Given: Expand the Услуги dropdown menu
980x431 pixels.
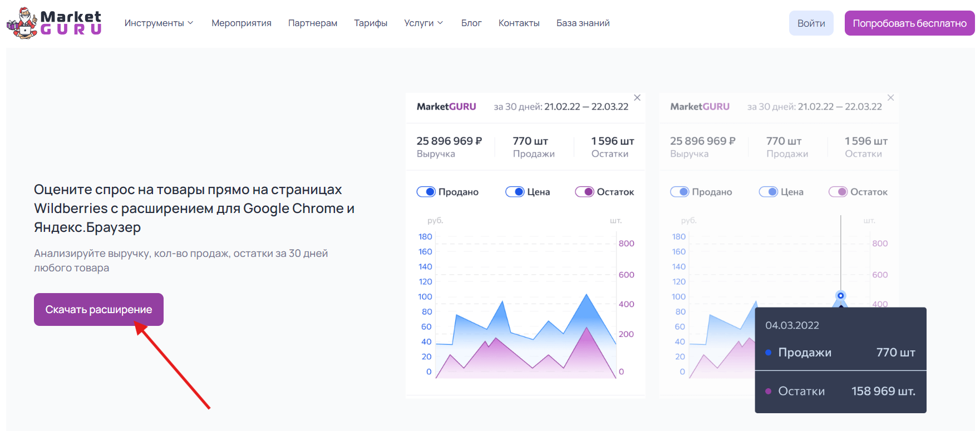Looking at the screenshot, I should (x=423, y=23).
